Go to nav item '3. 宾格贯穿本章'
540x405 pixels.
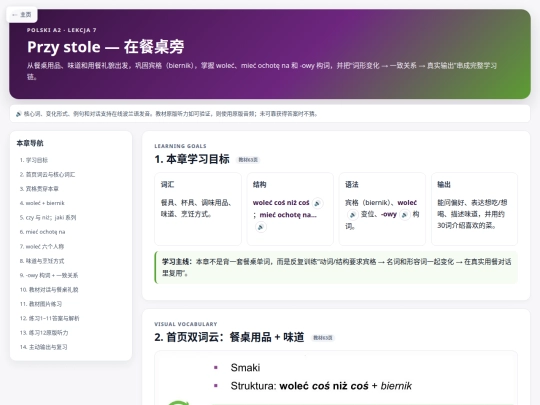39,189
